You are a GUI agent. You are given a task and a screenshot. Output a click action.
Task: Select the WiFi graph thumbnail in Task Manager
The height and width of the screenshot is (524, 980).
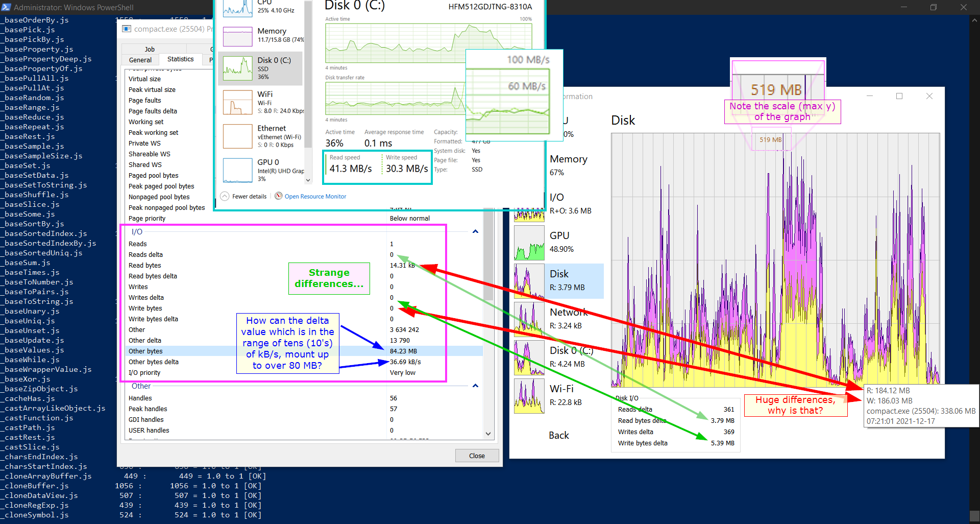point(238,102)
